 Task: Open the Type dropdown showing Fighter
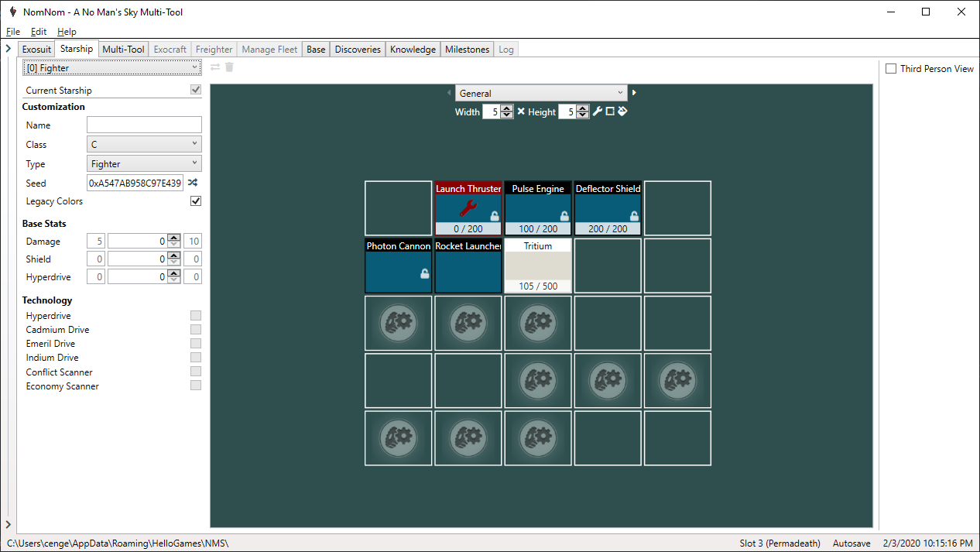pos(144,164)
